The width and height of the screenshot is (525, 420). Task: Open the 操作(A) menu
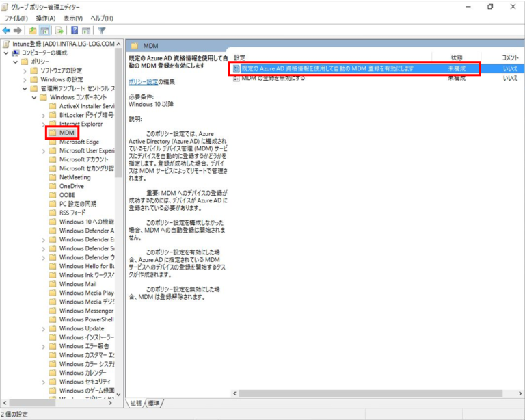(46, 18)
